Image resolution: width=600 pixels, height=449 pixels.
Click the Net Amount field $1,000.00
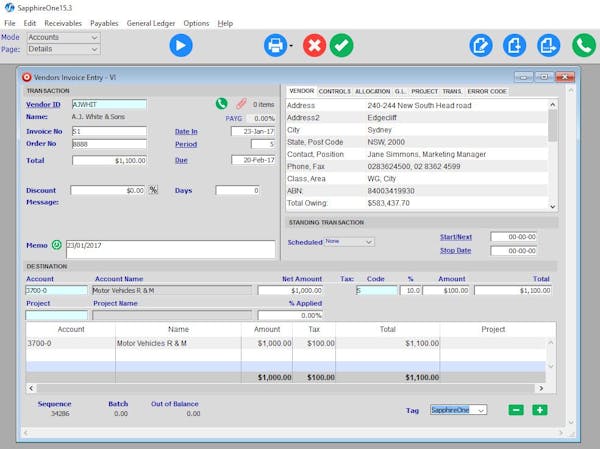pyautogui.click(x=290, y=291)
